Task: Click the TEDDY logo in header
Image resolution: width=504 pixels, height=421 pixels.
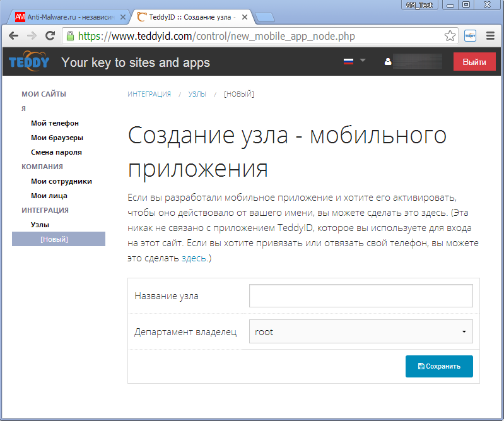Action: (29, 61)
